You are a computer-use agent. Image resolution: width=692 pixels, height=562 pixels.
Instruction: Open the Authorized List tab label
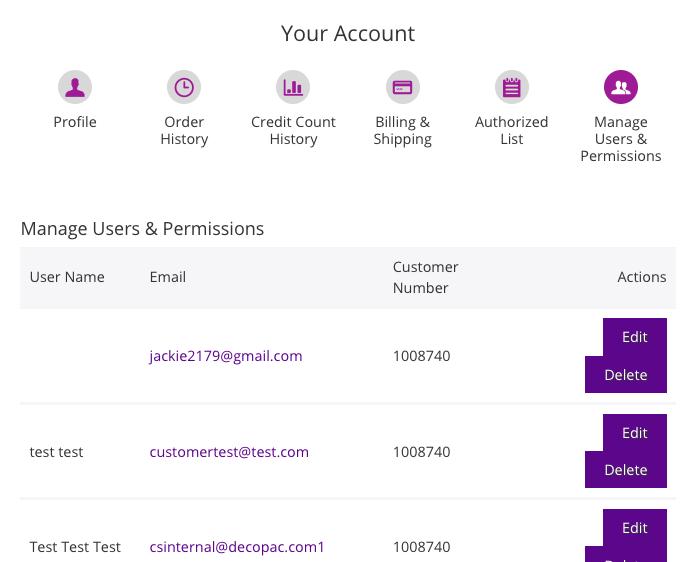[511, 131]
